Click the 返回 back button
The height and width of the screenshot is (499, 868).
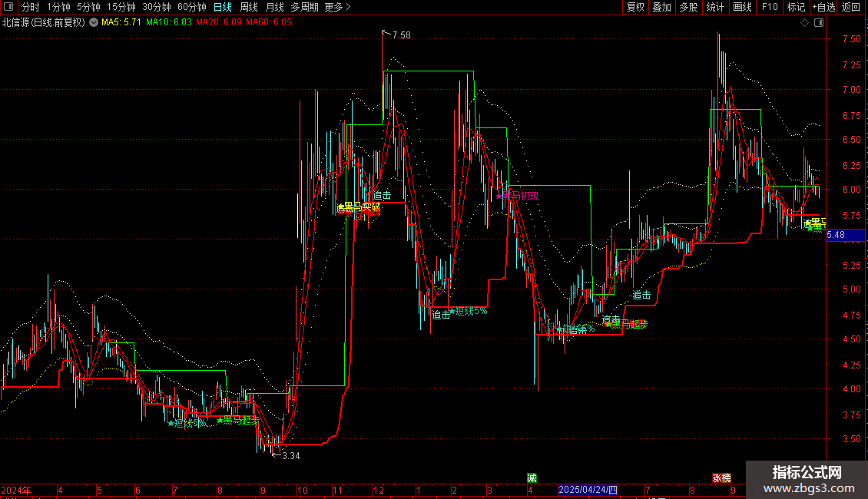point(851,7)
